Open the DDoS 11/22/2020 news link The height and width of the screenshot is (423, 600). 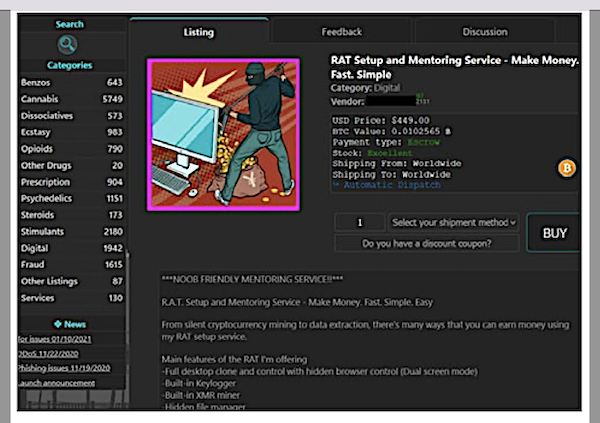[x=48, y=354]
